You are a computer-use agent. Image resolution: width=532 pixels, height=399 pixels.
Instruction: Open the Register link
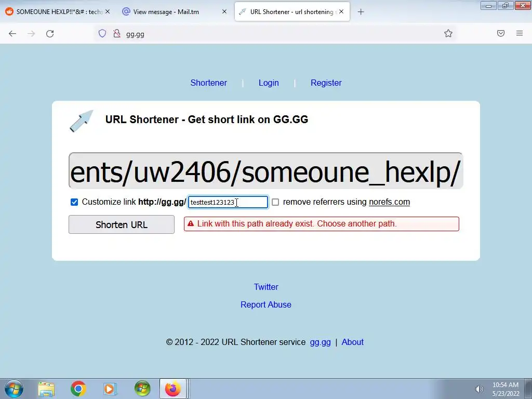pos(326,83)
